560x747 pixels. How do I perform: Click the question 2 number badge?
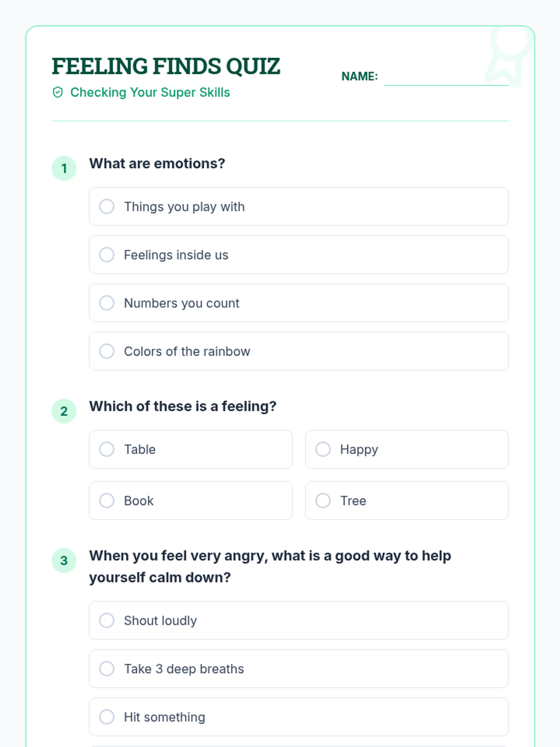[x=64, y=411]
